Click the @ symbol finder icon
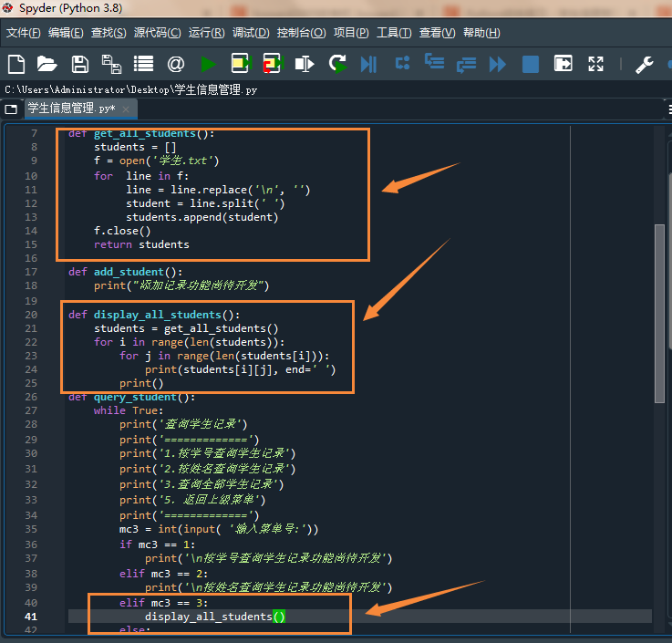Image resolution: width=672 pixels, height=643 pixels. [x=176, y=64]
